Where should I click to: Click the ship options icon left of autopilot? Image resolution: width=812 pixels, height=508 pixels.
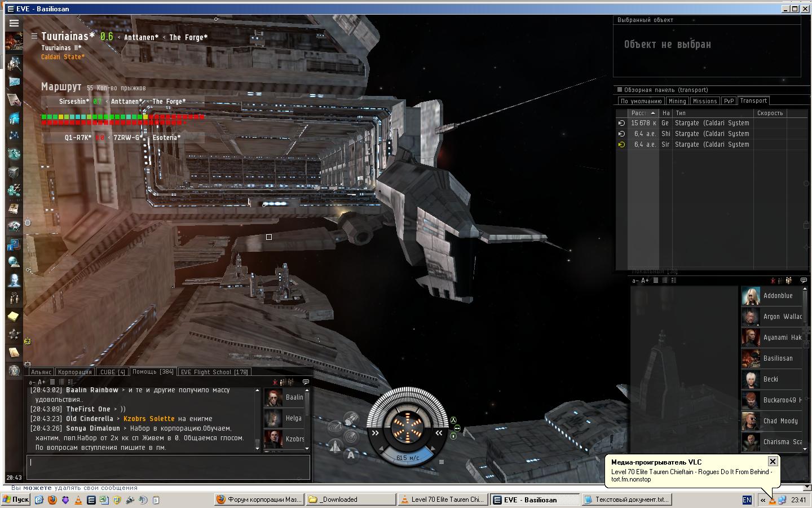tap(335, 446)
